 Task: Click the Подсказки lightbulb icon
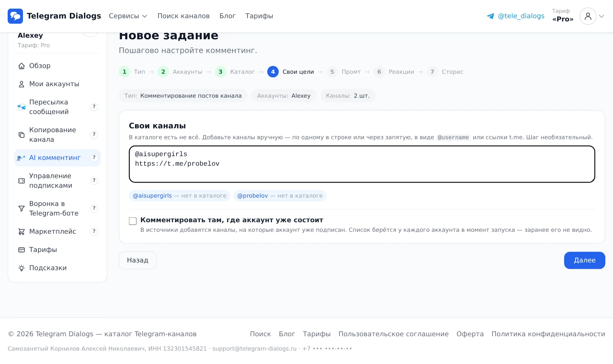(21, 268)
